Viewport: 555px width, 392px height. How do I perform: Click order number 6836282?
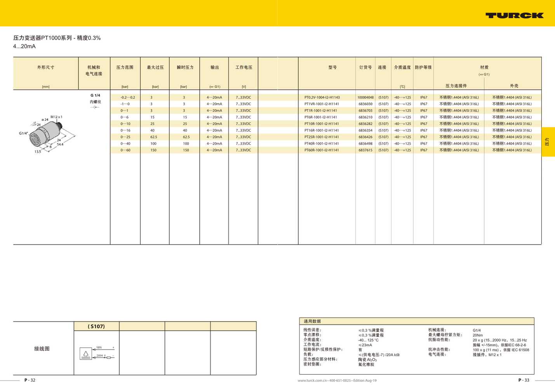(365, 124)
